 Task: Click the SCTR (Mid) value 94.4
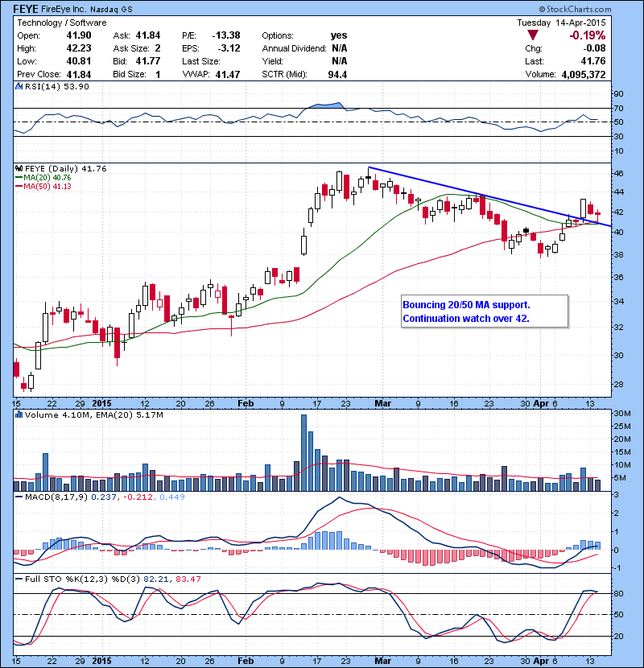[337, 74]
